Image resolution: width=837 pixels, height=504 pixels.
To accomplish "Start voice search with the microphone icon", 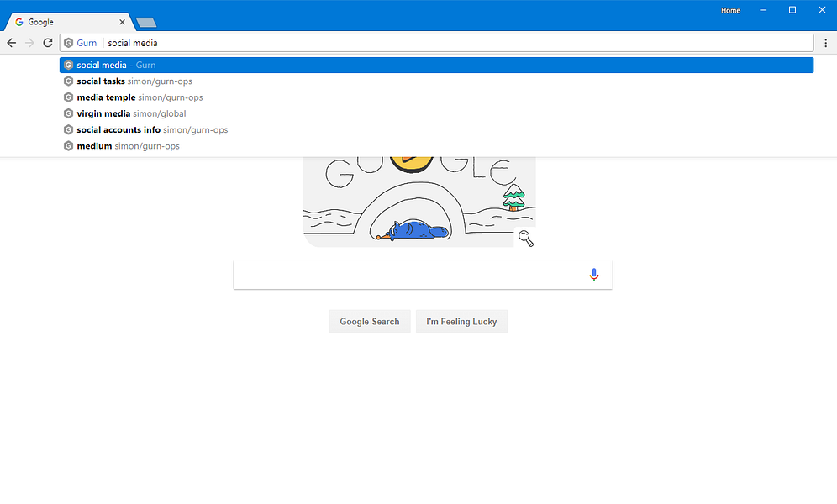I will 593,275.
